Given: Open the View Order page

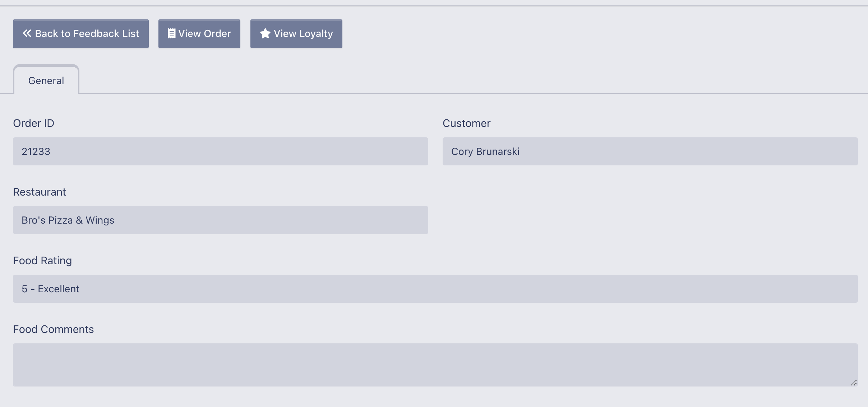Looking at the screenshot, I should (x=199, y=34).
